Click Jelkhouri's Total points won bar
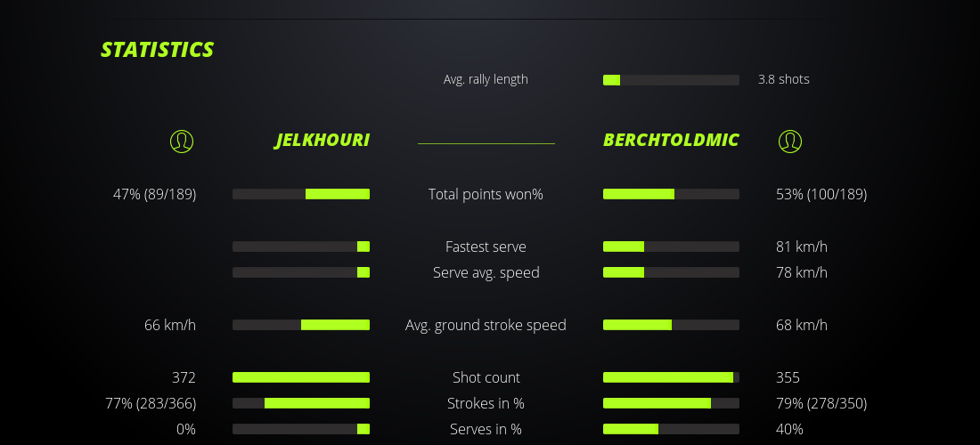 301,194
